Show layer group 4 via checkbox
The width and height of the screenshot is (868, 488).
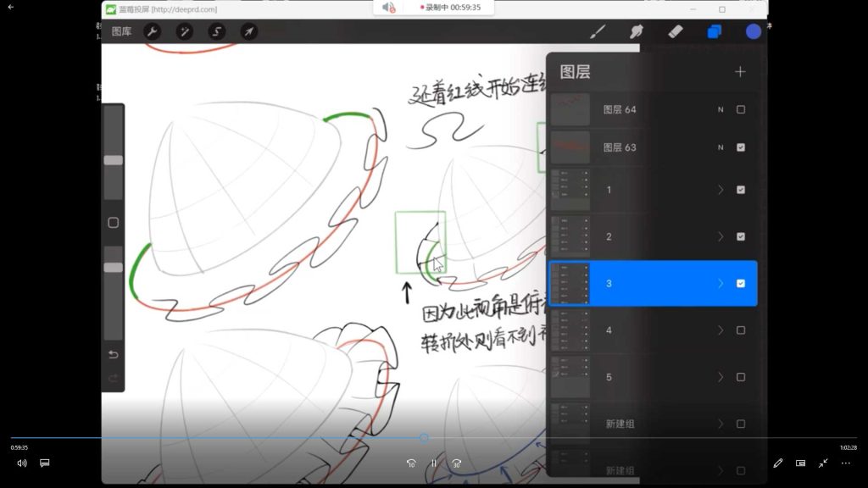741,330
